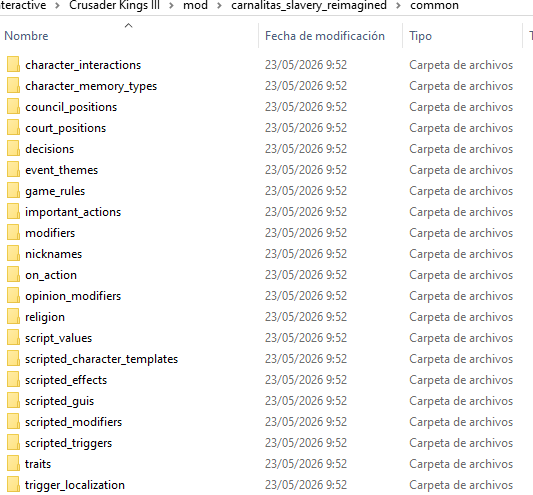The width and height of the screenshot is (533, 495).
Task: Select the scripted_guis folder name
Action: [x=59, y=401]
